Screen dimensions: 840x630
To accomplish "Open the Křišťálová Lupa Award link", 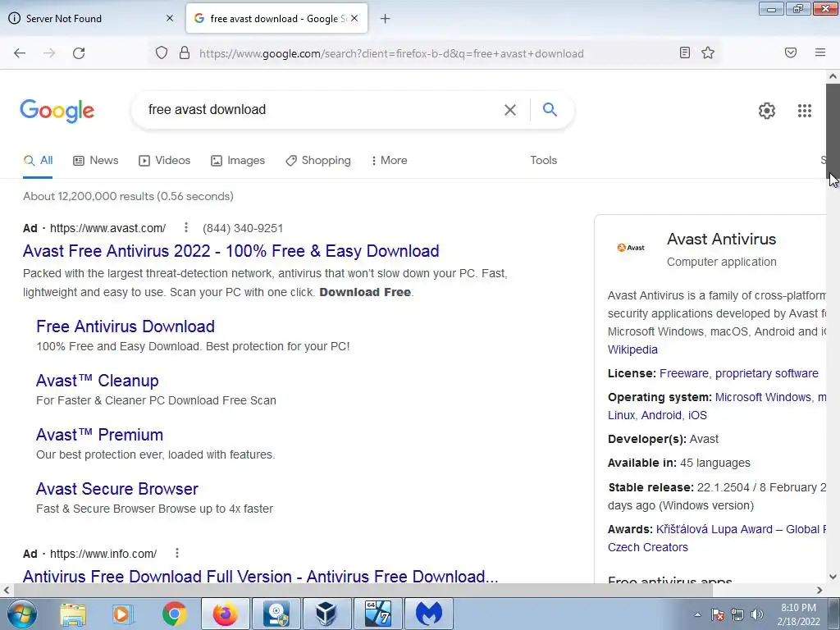I will pos(741,529).
